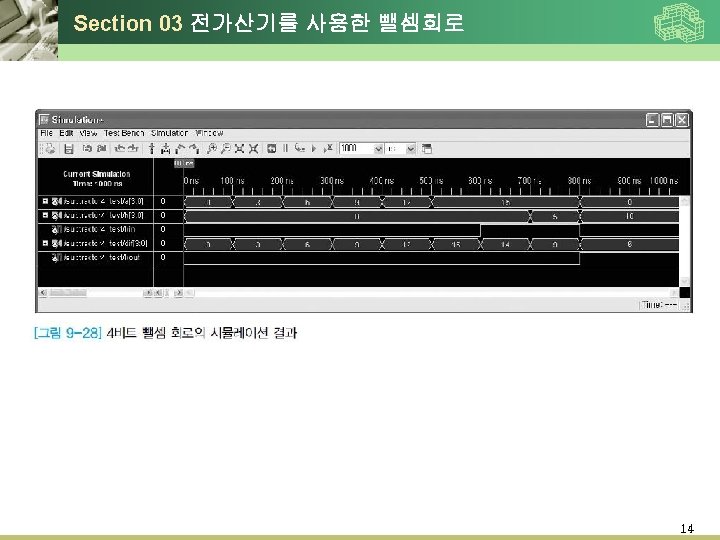Expand the testB[3:0] bus signal

click(x=45, y=215)
